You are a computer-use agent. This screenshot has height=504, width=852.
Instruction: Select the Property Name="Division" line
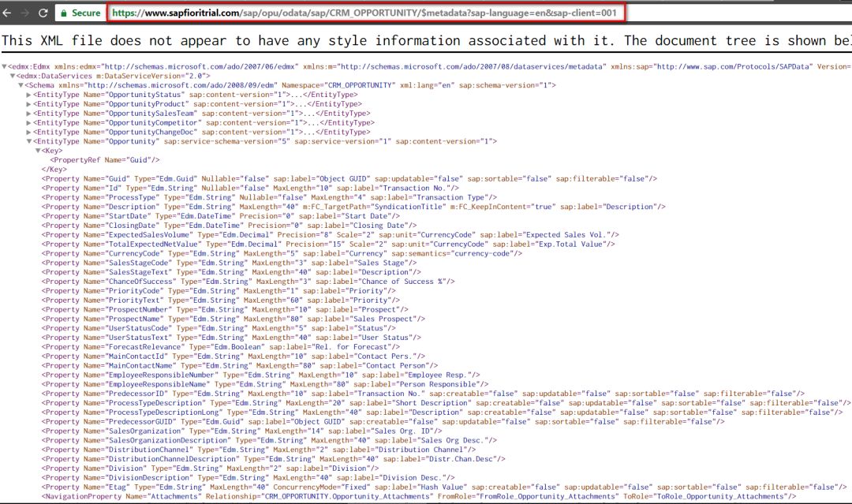[x=211, y=469]
